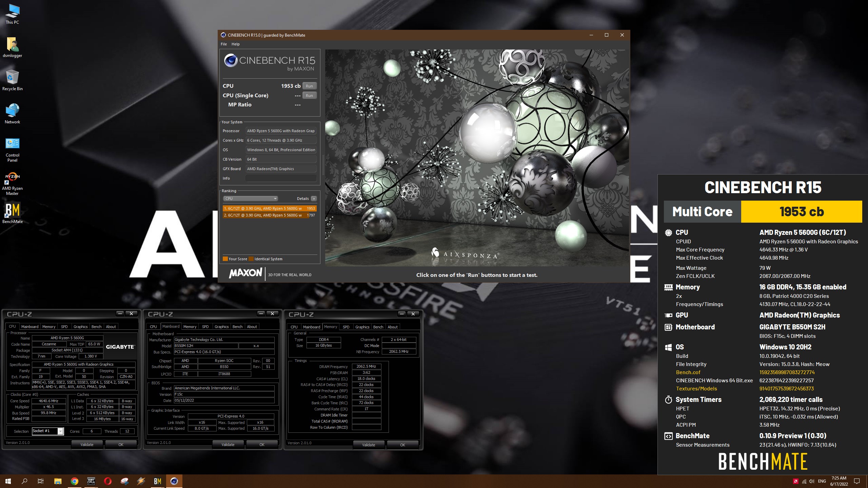Open the Help menu in Cinebench
This screenshot has height=488, width=868.
(x=235, y=44)
